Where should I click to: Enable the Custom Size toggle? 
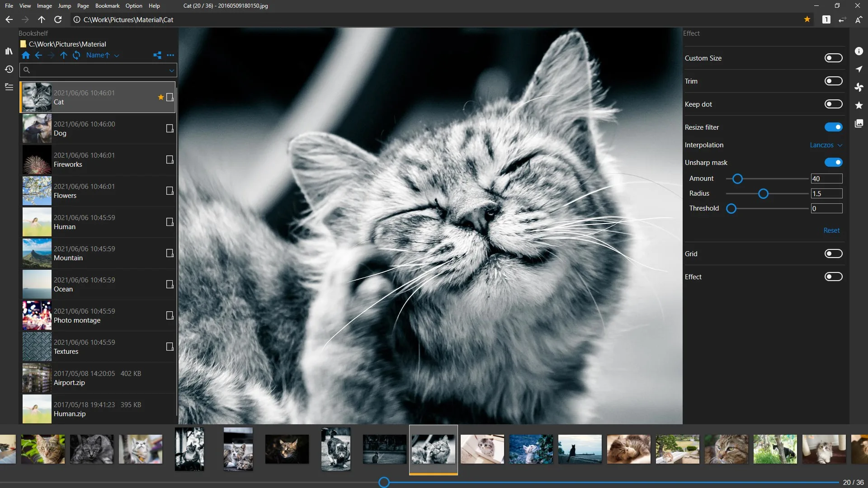833,58
